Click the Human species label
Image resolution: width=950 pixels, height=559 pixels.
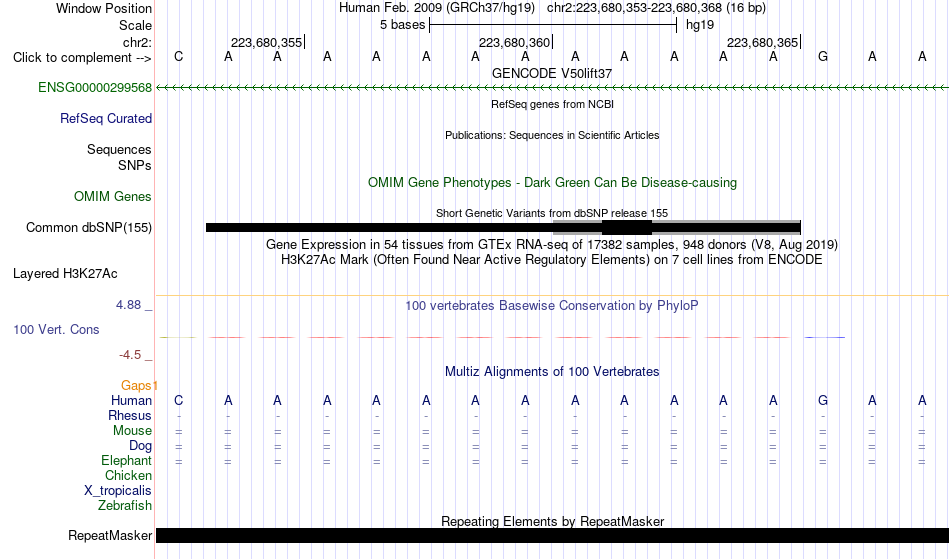pyautogui.click(x=131, y=401)
